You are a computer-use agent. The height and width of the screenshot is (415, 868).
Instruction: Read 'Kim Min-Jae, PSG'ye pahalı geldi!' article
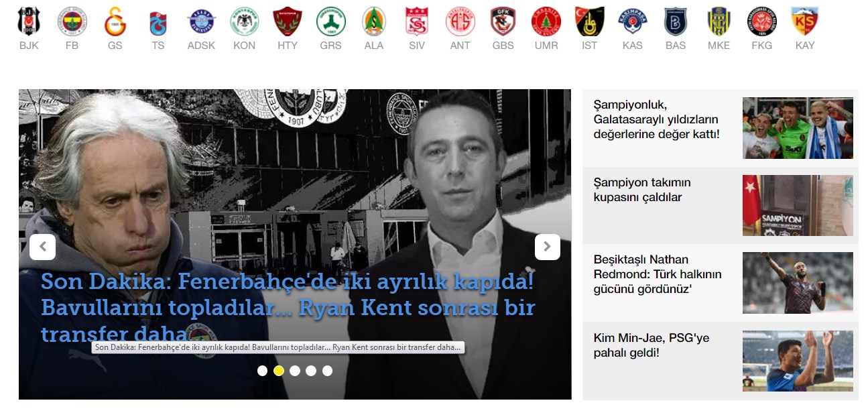(x=651, y=345)
